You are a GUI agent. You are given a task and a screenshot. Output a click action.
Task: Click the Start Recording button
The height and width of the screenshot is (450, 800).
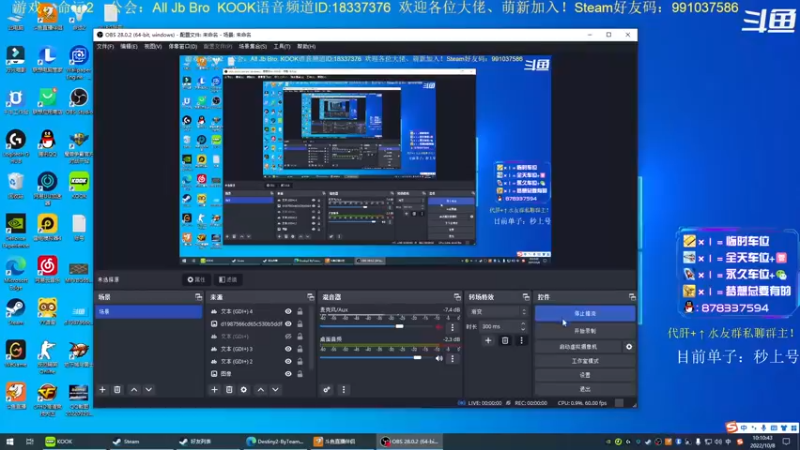point(585,331)
